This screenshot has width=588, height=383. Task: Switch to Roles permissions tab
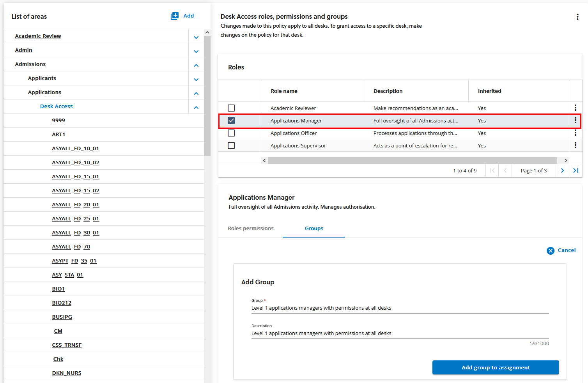click(251, 229)
